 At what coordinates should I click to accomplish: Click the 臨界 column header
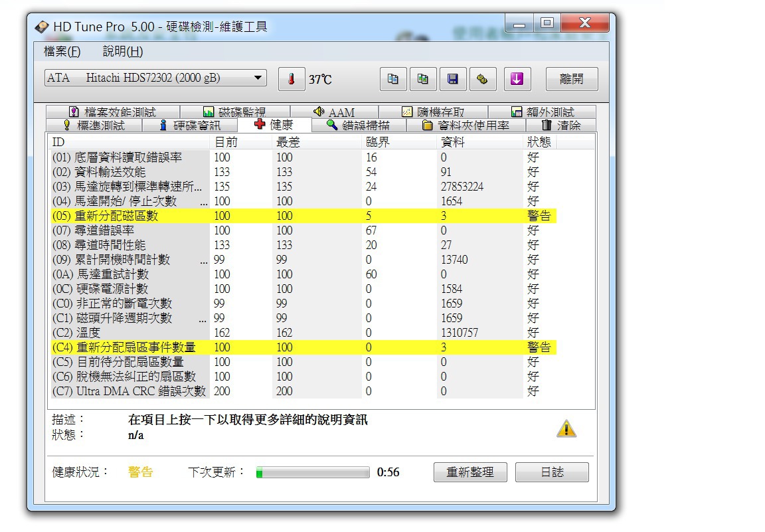[400, 142]
